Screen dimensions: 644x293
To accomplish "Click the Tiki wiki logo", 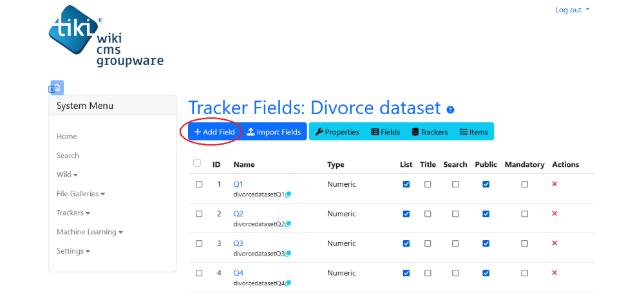I will click(x=106, y=37).
